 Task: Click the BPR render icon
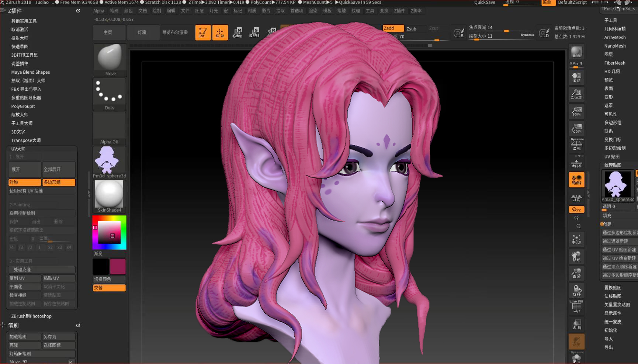click(576, 52)
